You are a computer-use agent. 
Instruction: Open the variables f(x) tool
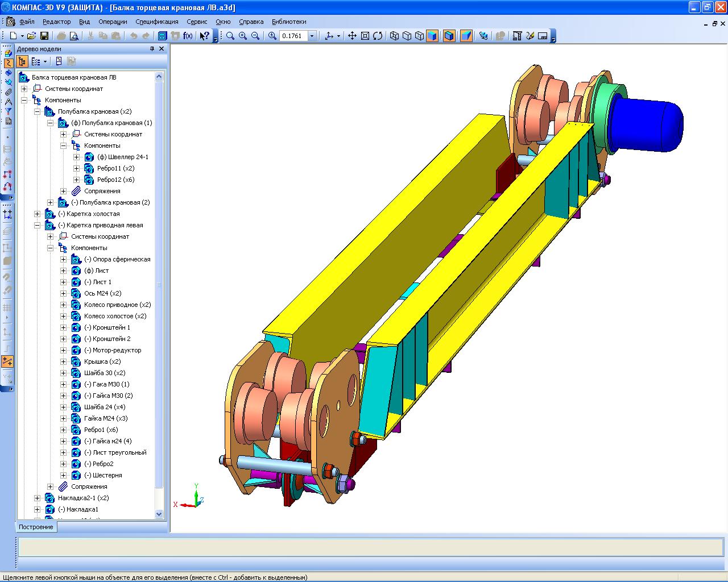coord(188,36)
